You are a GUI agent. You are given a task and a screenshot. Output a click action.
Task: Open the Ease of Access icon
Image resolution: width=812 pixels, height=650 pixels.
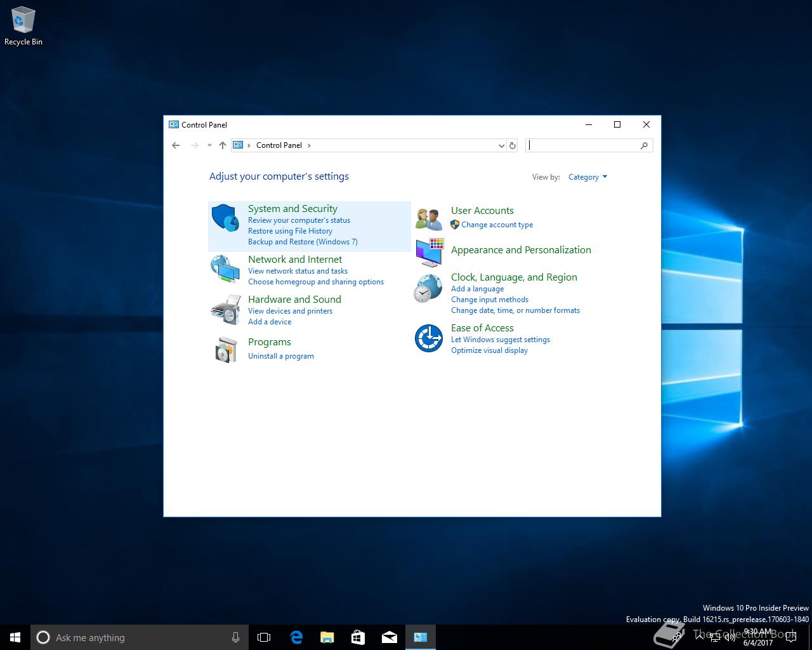click(x=429, y=338)
